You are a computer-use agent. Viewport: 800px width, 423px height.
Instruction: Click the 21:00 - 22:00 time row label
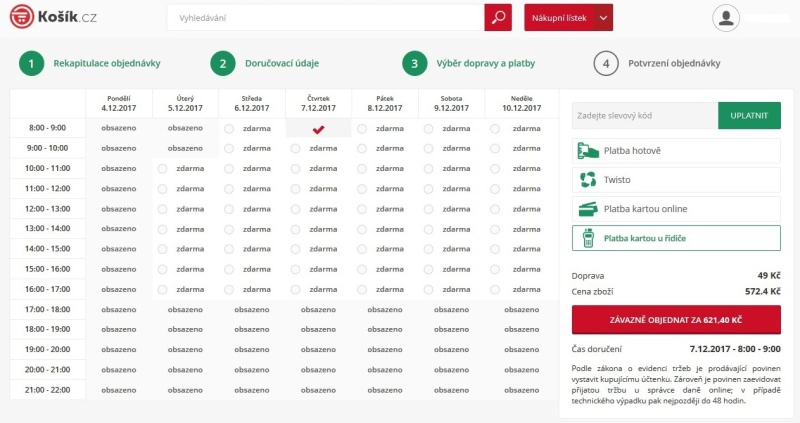pyautogui.click(x=47, y=390)
